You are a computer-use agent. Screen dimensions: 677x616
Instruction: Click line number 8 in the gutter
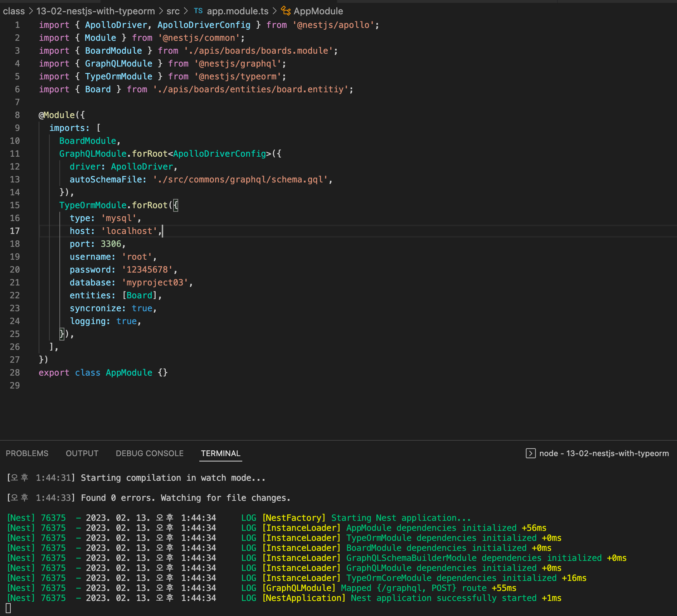pyautogui.click(x=17, y=115)
